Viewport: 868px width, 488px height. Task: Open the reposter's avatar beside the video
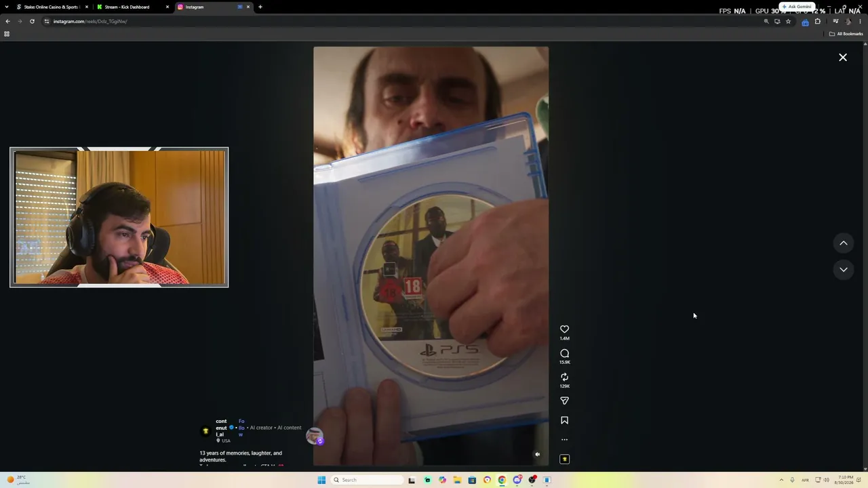[315, 436]
